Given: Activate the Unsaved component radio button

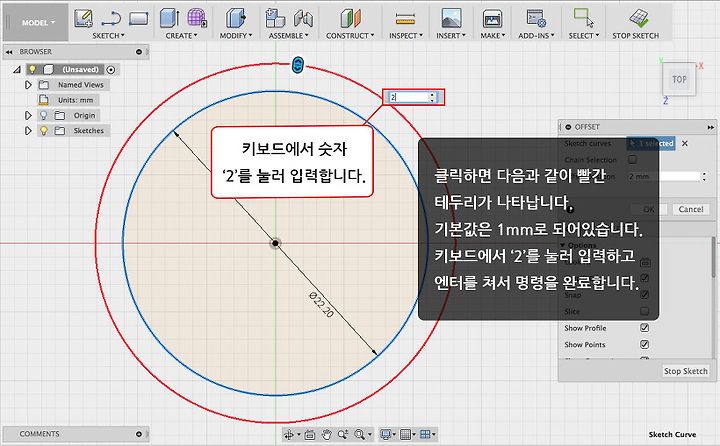Looking at the screenshot, I should (111, 70).
